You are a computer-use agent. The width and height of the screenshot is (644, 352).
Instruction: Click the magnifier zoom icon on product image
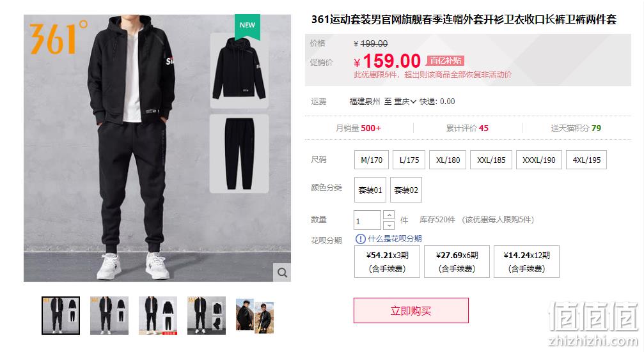282,272
